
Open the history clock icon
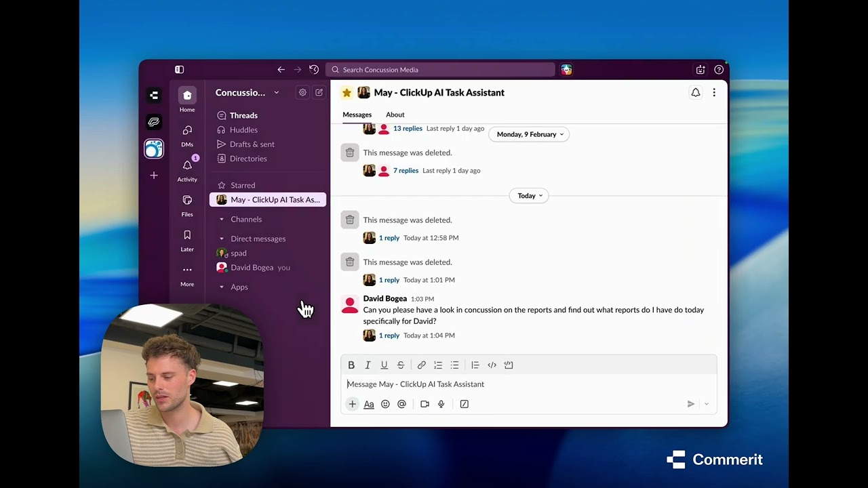tap(314, 69)
